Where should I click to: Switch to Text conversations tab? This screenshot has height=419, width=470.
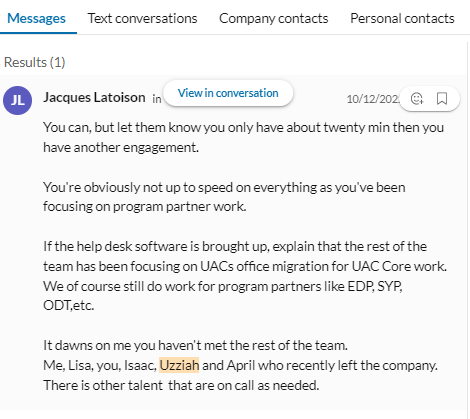coord(142,18)
